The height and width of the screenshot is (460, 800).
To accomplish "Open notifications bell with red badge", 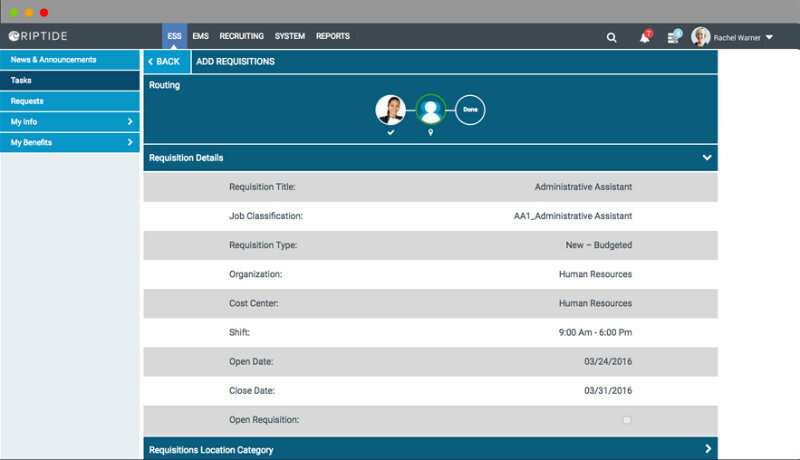I will [x=645, y=37].
